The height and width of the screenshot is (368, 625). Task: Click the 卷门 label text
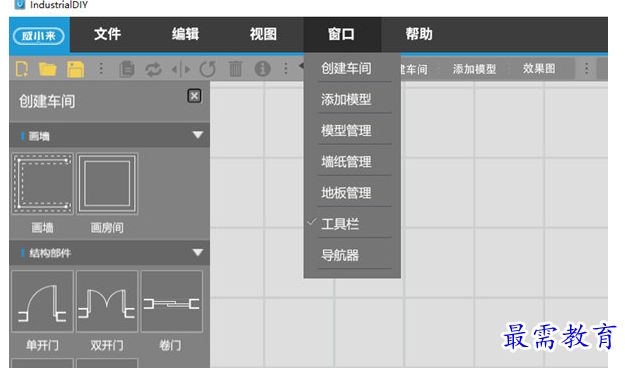pyautogui.click(x=170, y=345)
